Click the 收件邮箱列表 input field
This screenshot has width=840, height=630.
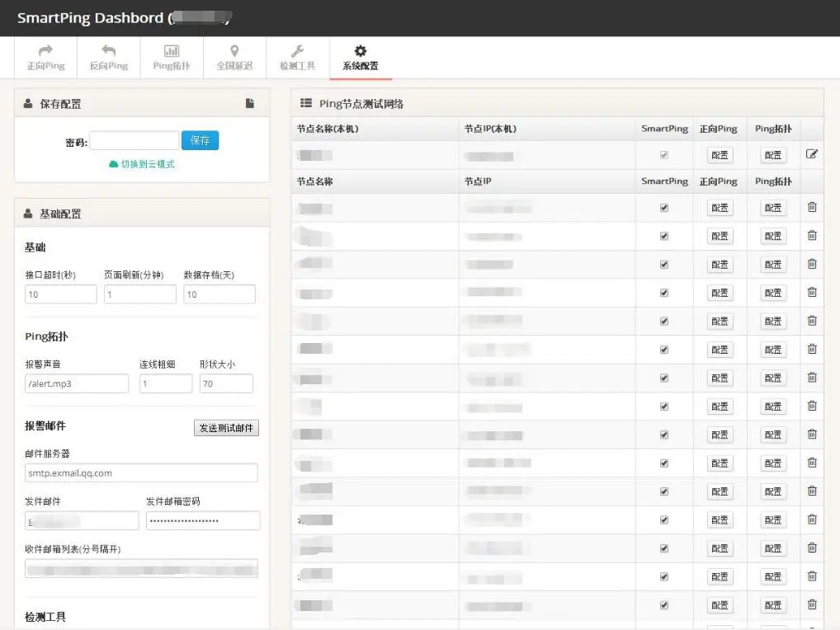click(141, 568)
